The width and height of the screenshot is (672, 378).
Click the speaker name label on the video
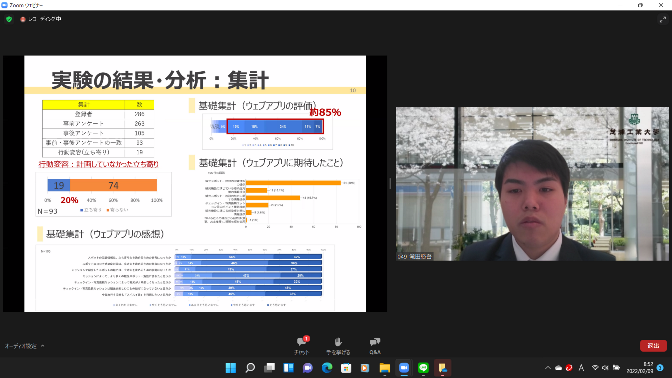click(415, 256)
